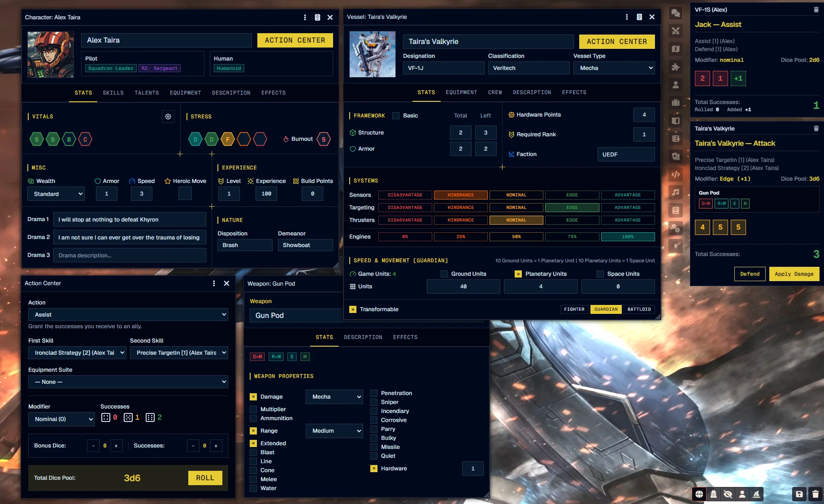Screen dimensions: 824x504
Task: Clear the chat log with bottom trash icon
Action: (815, 494)
